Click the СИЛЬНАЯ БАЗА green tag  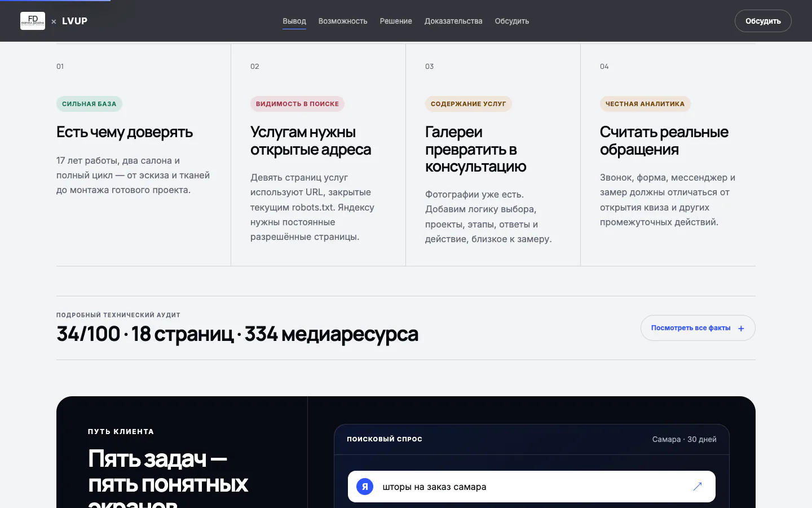89,104
